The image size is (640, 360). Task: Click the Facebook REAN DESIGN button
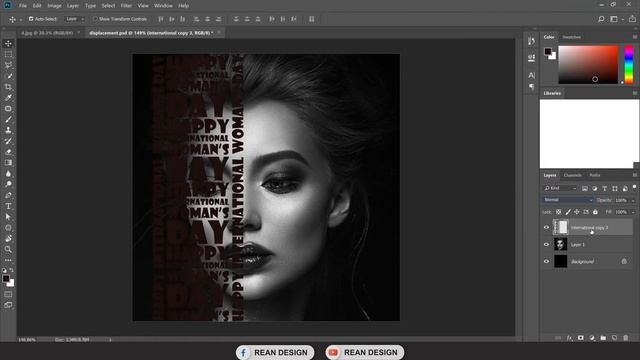275,352
